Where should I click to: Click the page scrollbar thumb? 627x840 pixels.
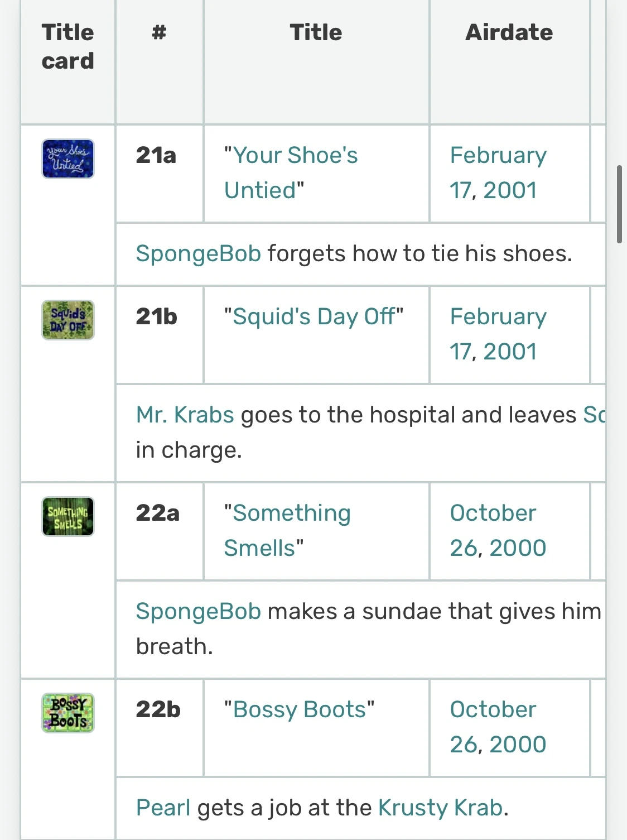coord(619,204)
